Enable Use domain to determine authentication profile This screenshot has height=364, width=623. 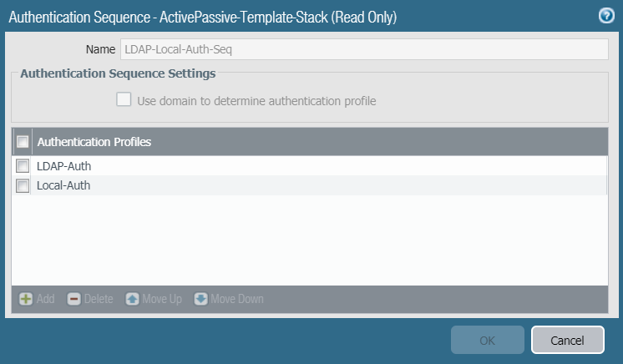pos(124,100)
